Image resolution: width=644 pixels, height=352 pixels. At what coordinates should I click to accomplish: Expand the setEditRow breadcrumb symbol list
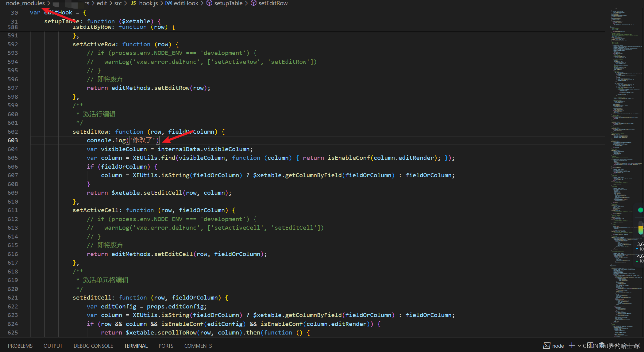click(273, 3)
